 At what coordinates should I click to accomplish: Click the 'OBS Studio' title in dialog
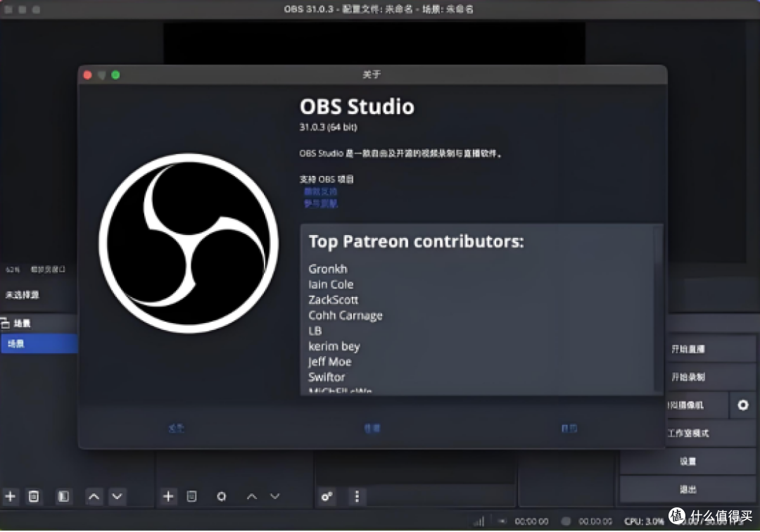pyautogui.click(x=357, y=106)
